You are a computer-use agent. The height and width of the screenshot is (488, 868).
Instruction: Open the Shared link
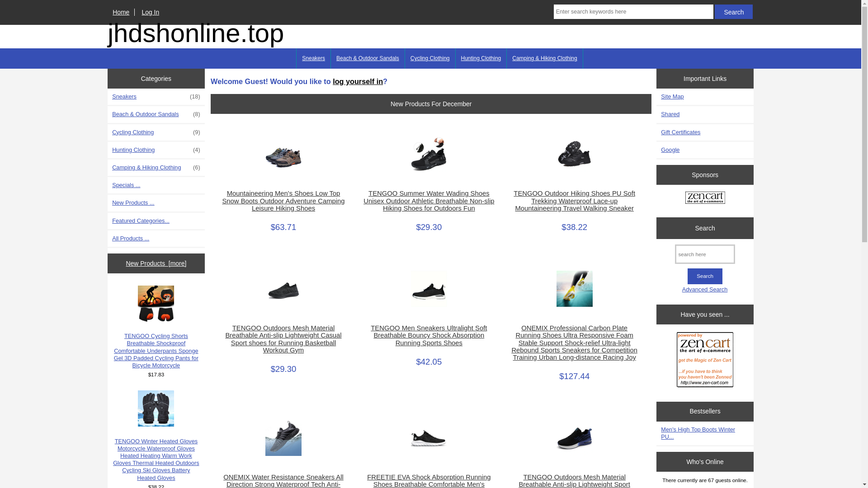[x=670, y=114]
